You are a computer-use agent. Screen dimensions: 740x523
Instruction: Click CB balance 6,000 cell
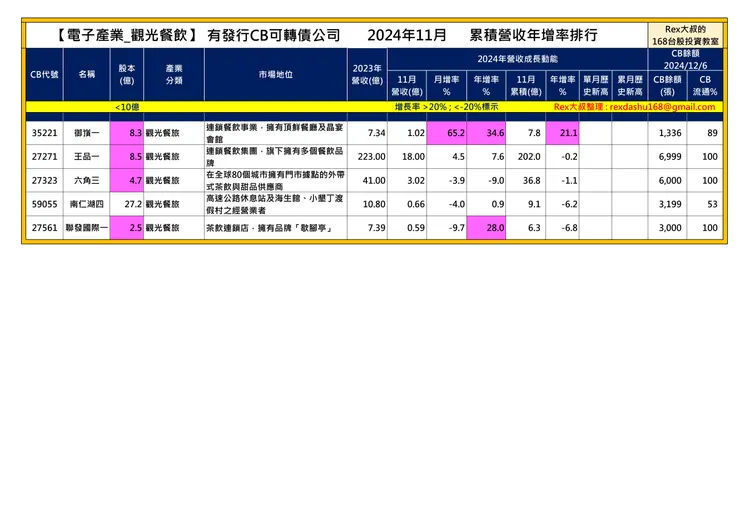(x=667, y=180)
